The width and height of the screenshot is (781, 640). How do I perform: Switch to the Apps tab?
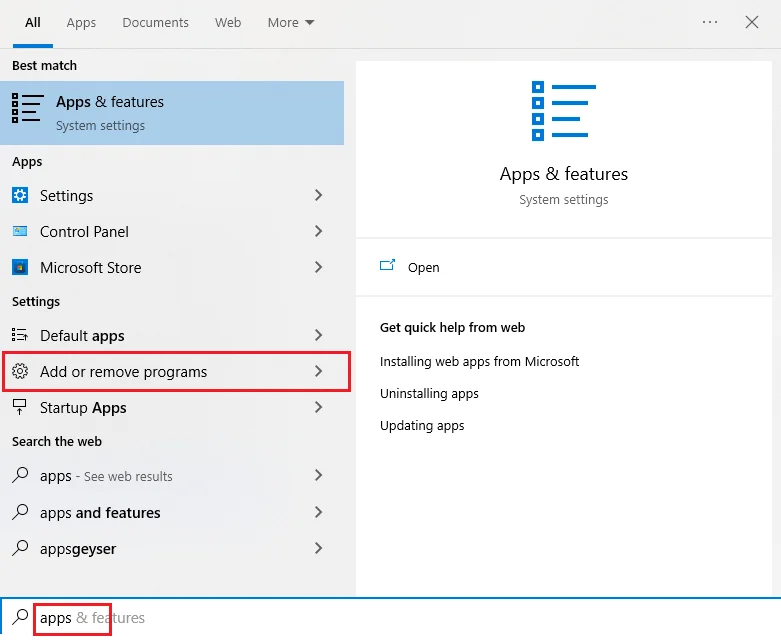click(81, 22)
